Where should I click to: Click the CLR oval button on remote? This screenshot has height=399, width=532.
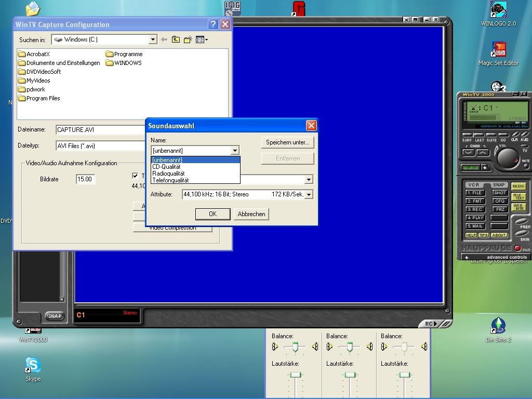pos(516,134)
